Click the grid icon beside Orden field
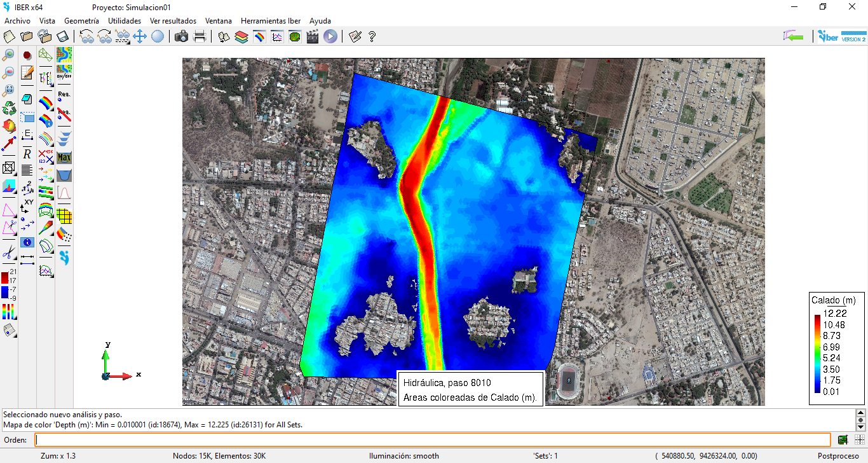Viewport: 868px width, 463px height. tap(859, 439)
